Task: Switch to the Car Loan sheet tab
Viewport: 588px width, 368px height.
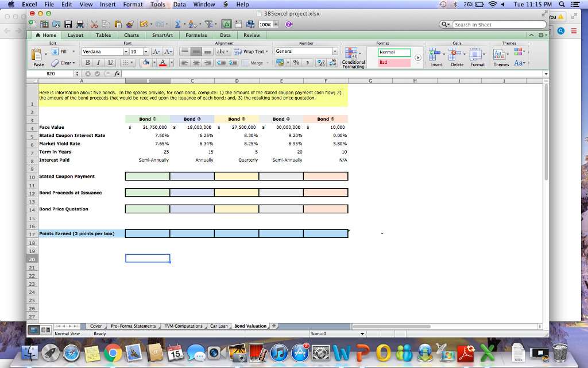Action: (x=219, y=326)
